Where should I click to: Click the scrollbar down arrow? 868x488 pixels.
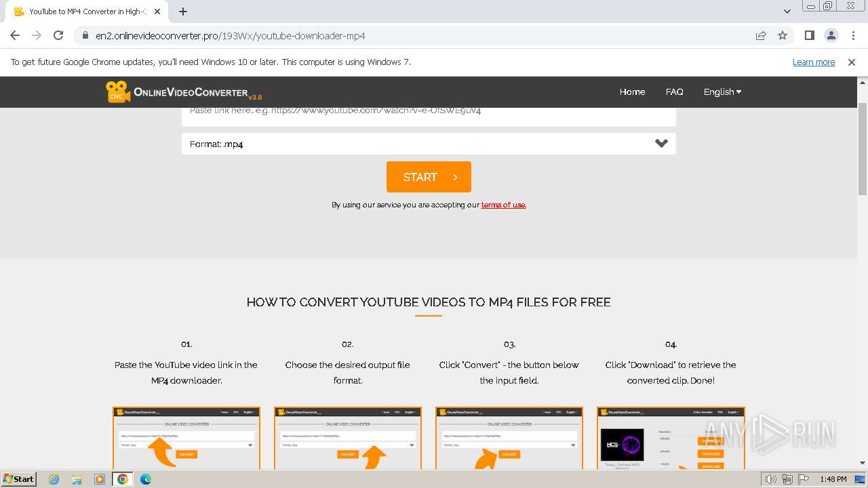[863, 463]
